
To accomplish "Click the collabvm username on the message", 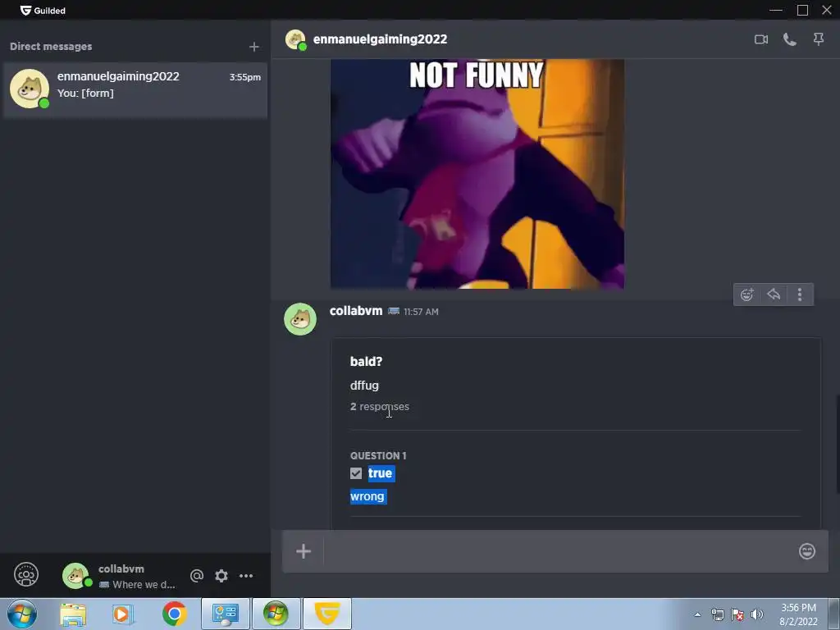I will click(356, 311).
